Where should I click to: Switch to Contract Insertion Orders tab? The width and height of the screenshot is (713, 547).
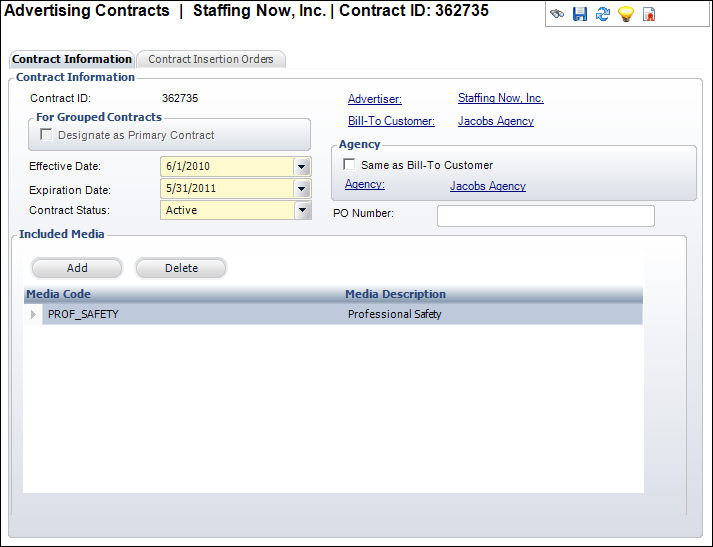tap(211, 59)
